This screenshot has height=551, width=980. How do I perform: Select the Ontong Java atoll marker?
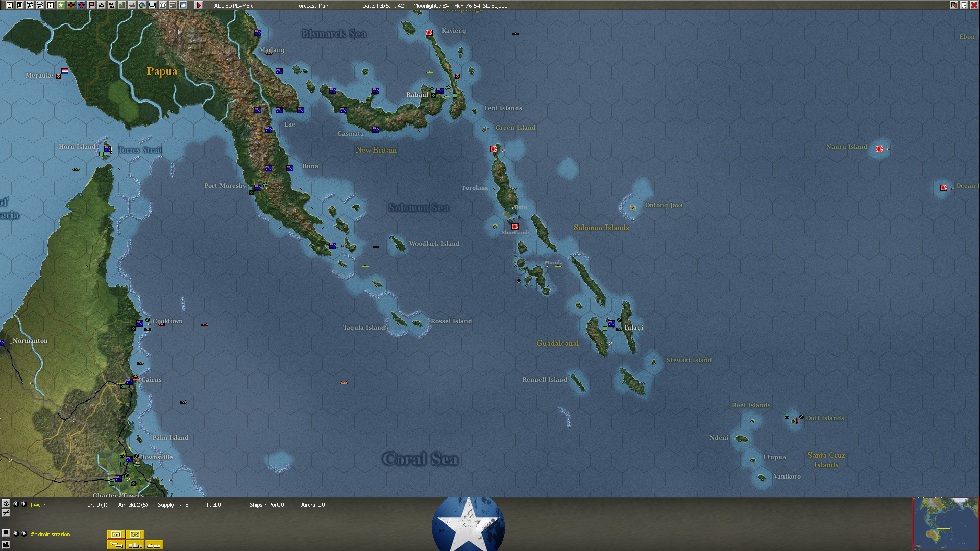point(633,208)
